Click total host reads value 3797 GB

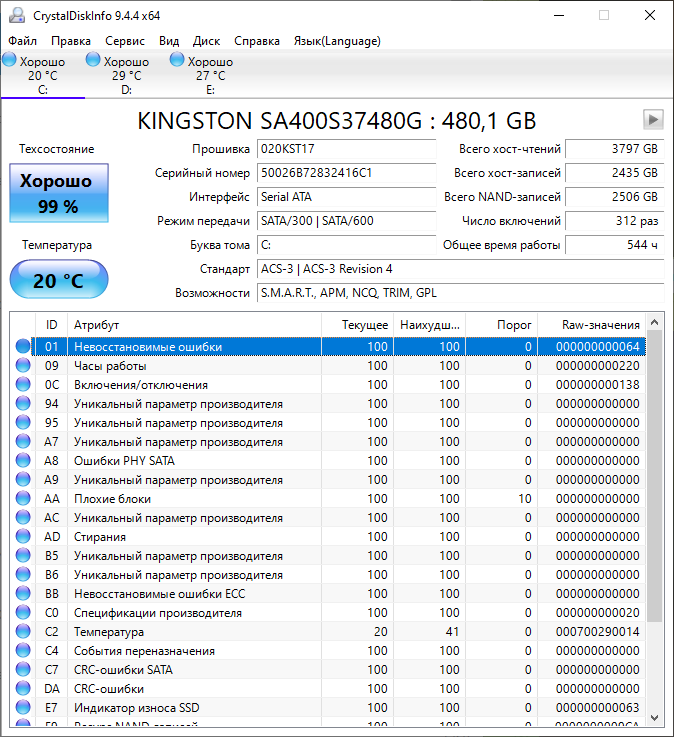click(x=614, y=149)
